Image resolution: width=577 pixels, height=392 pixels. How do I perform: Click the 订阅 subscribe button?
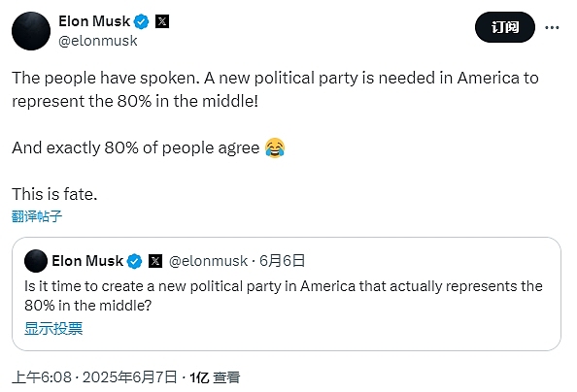click(505, 27)
